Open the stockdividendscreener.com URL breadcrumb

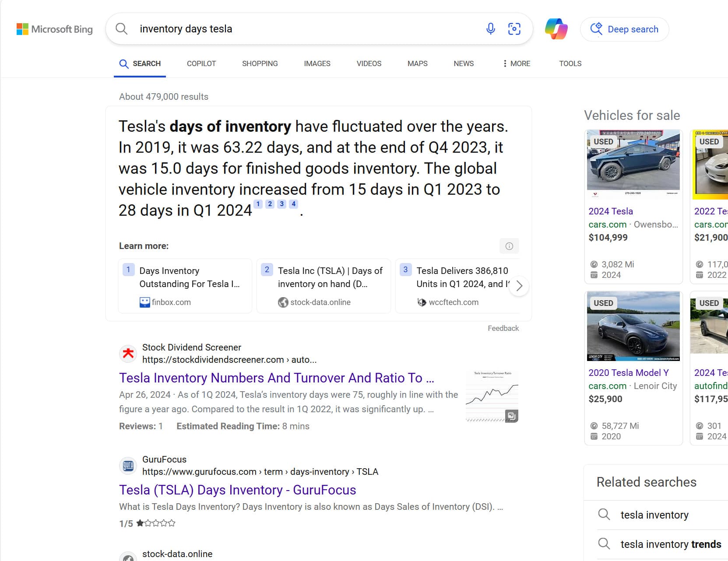click(x=229, y=360)
